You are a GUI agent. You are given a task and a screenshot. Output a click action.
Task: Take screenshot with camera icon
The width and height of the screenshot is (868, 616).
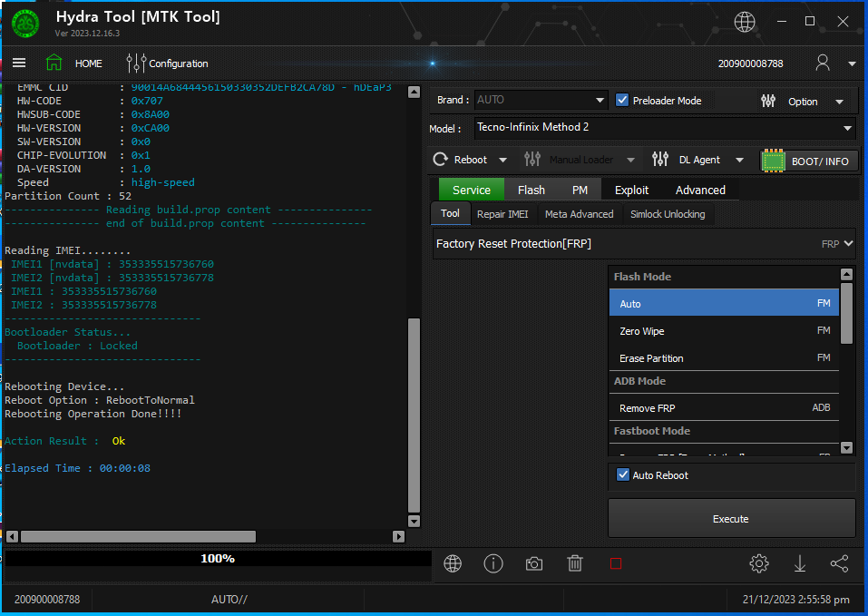pos(534,564)
